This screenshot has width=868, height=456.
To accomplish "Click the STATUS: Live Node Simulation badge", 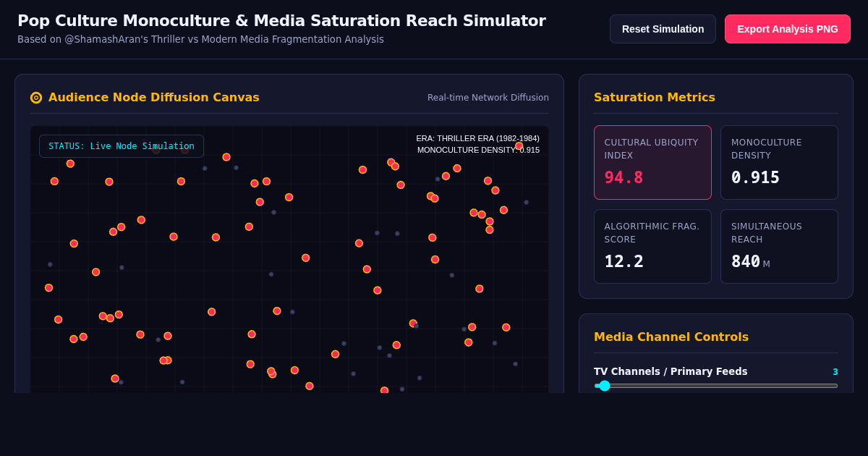I will [122, 146].
